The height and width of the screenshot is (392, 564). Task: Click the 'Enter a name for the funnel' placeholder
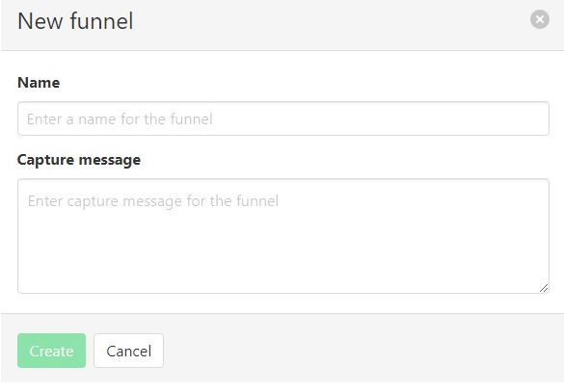pos(120,118)
